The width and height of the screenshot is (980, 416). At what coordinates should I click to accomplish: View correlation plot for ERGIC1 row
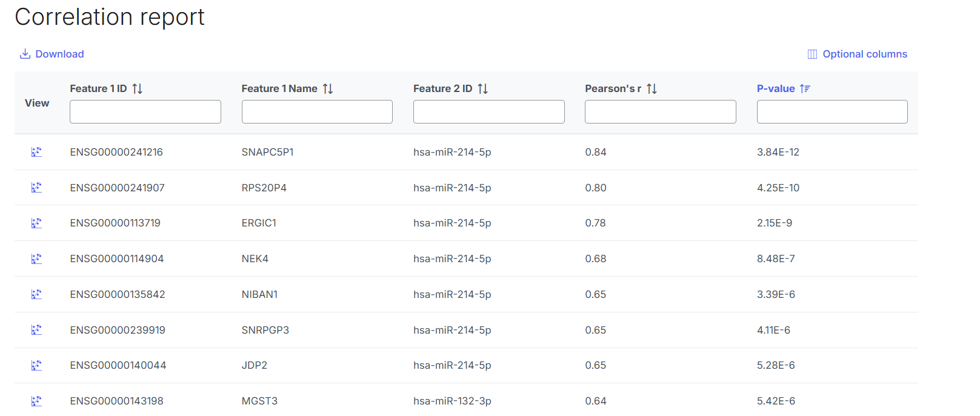[36, 223]
